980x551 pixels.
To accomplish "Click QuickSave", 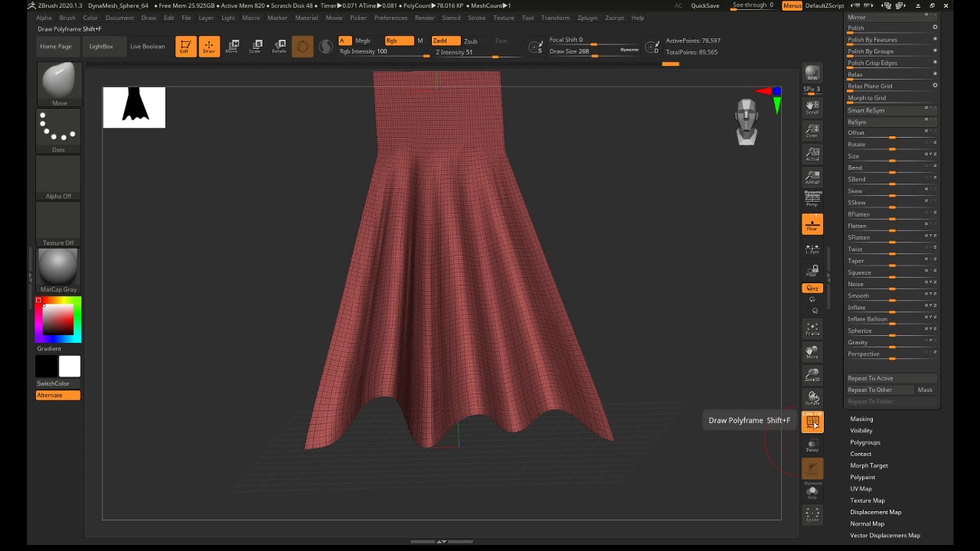I will (x=705, y=5).
